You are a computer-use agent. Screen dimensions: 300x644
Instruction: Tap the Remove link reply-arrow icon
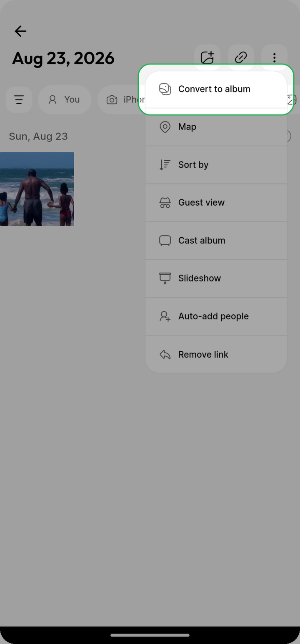tap(165, 355)
